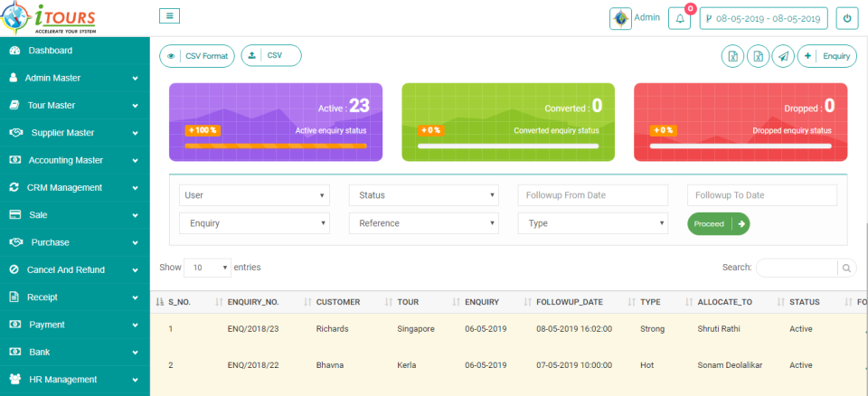The width and height of the screenshot is (868, 396).
Task: Sort by the CUSTOMER column header
Action: (x=338, y=302)
